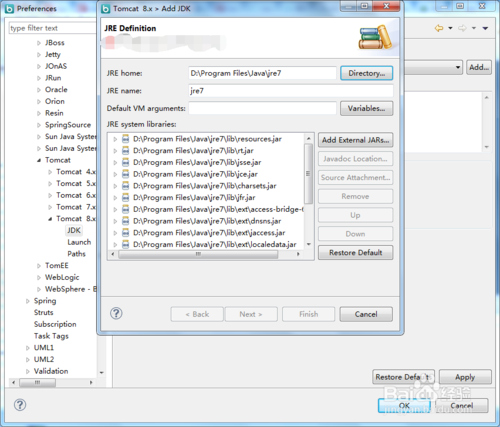
Task: Click into the JRE home field
Action: tap(262, 73)
